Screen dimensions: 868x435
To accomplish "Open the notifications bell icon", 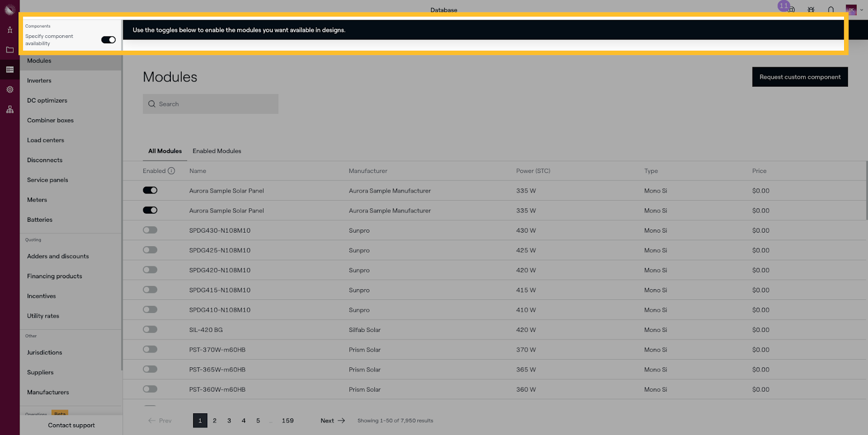I will coord(831,10).
